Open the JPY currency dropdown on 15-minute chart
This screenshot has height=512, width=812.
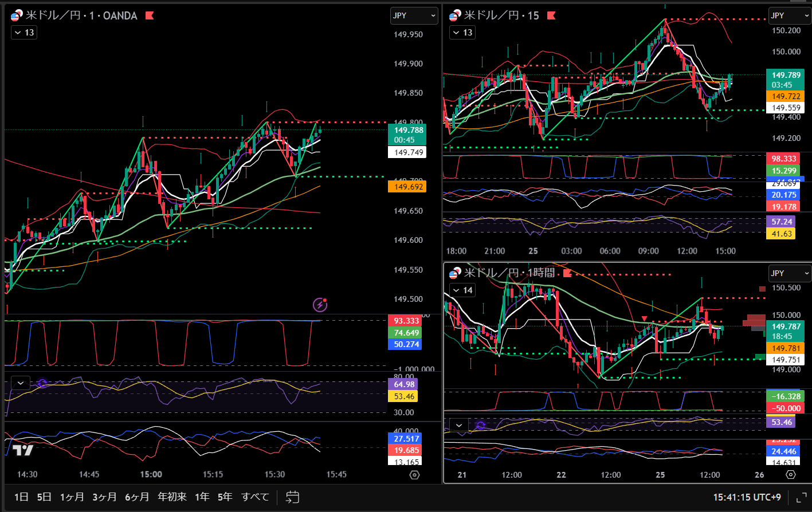click(x=790, y=15)
